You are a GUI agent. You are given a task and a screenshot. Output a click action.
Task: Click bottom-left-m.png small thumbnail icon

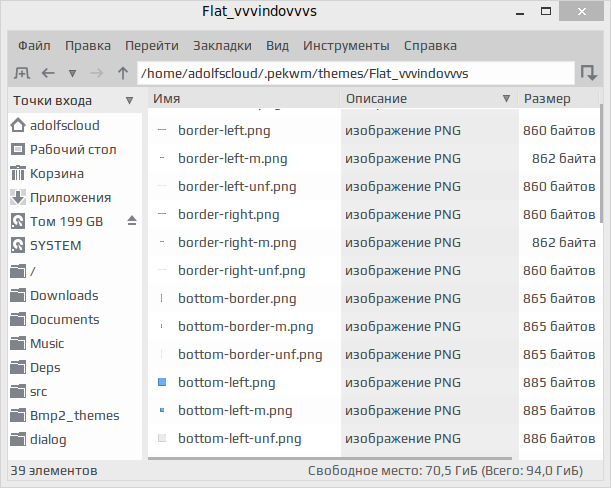click(x=162, y=410)
